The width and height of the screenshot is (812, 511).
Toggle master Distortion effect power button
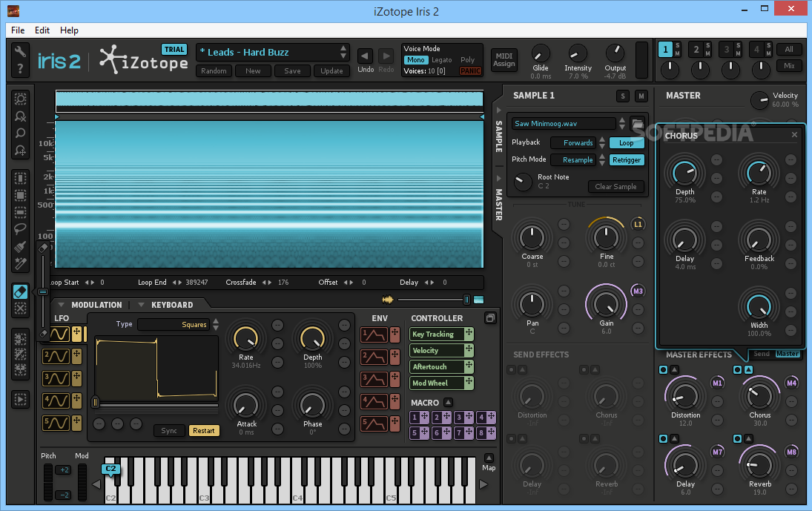click(x=663, y=369)
